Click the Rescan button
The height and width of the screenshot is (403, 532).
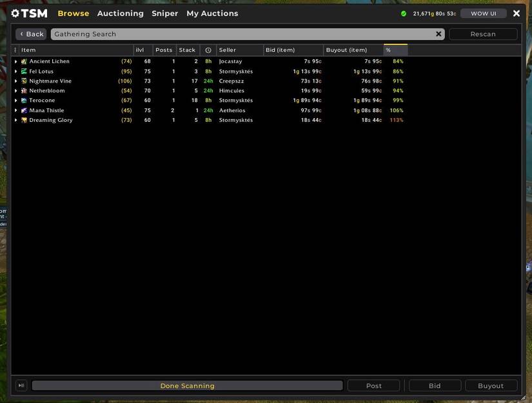tap(483, 33)
